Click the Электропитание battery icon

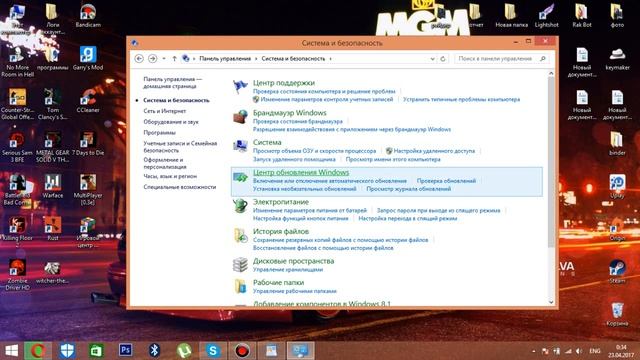240,206
